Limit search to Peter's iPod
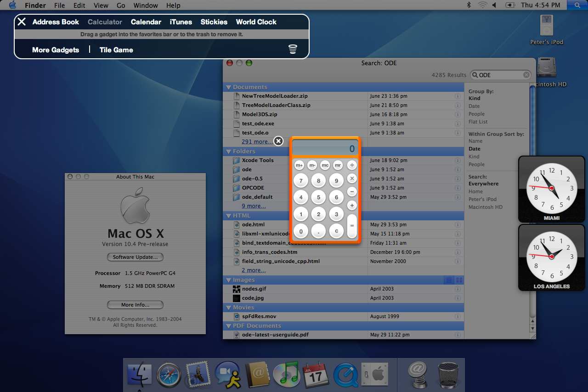This screenshot has width=588, height=392. click(482, 199)
